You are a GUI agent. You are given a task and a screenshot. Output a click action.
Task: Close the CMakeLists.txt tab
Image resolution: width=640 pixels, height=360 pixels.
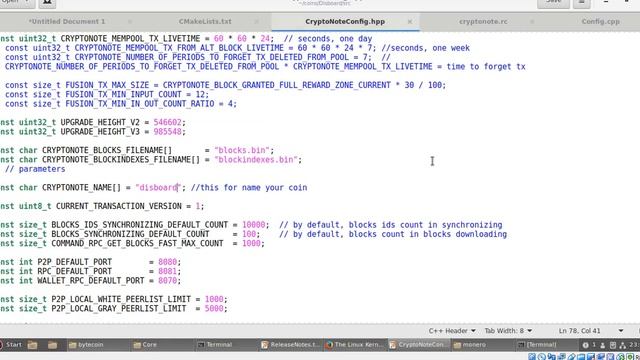[x=256, y=22]
